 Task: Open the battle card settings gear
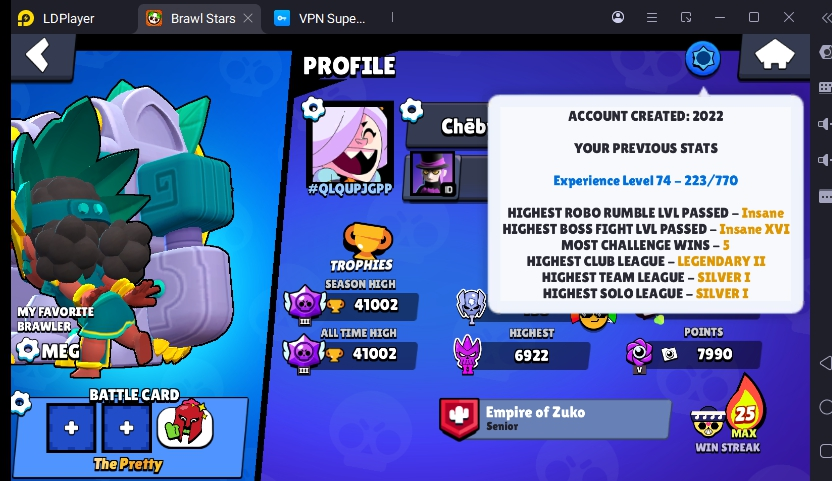pos(21,403)
